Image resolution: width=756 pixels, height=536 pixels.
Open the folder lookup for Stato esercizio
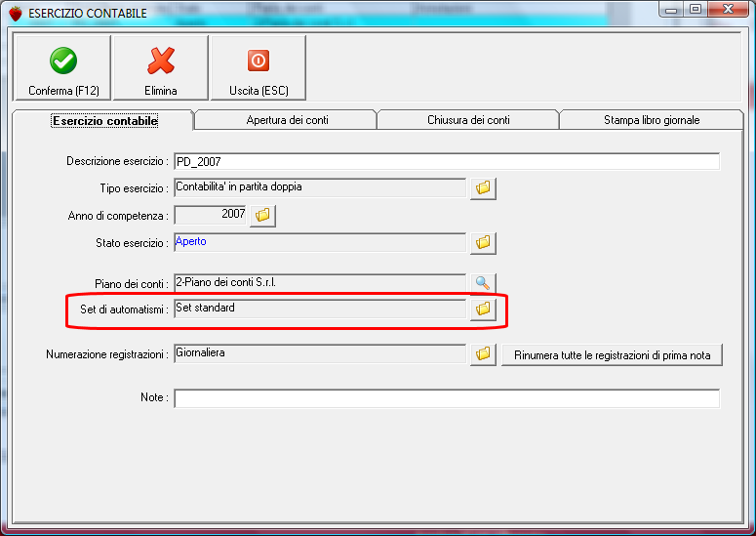point(483,243)
